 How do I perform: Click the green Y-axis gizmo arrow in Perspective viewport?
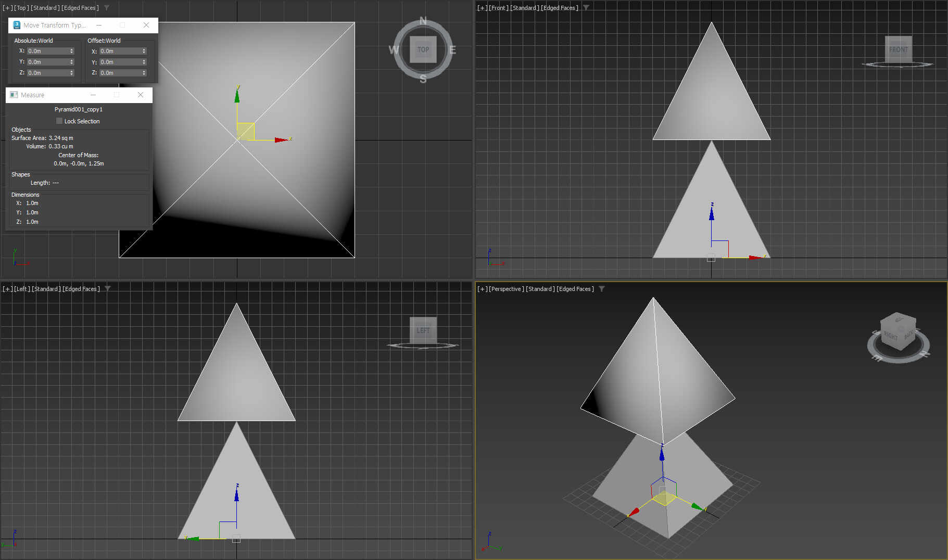click(x=697, y=506)
